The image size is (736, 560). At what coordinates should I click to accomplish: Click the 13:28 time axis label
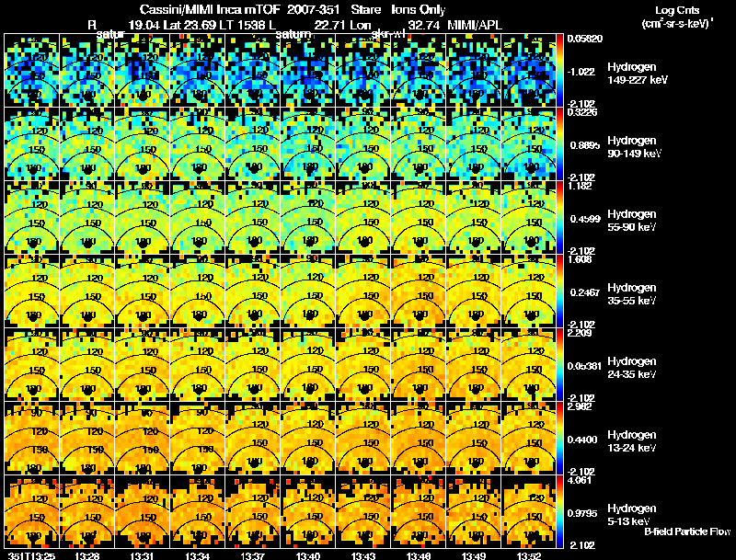tap(86, 555)
